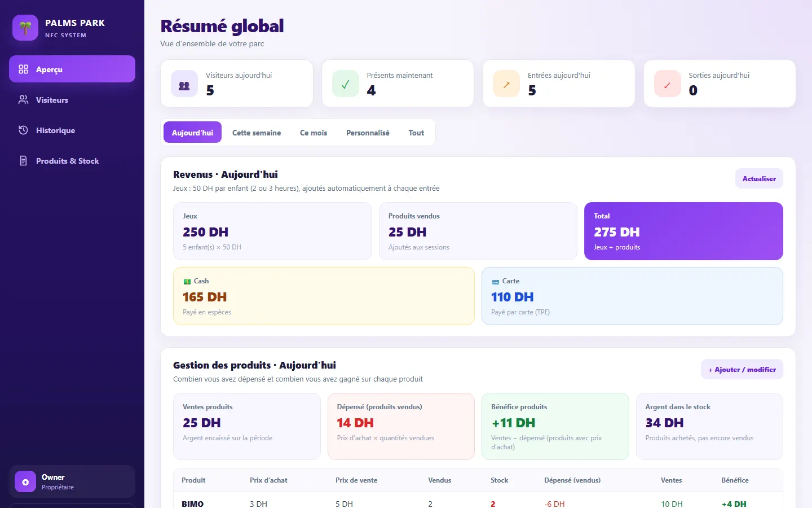Click the Ajouter / modifier button
The image size is (812, 508).
pos(742,369)
